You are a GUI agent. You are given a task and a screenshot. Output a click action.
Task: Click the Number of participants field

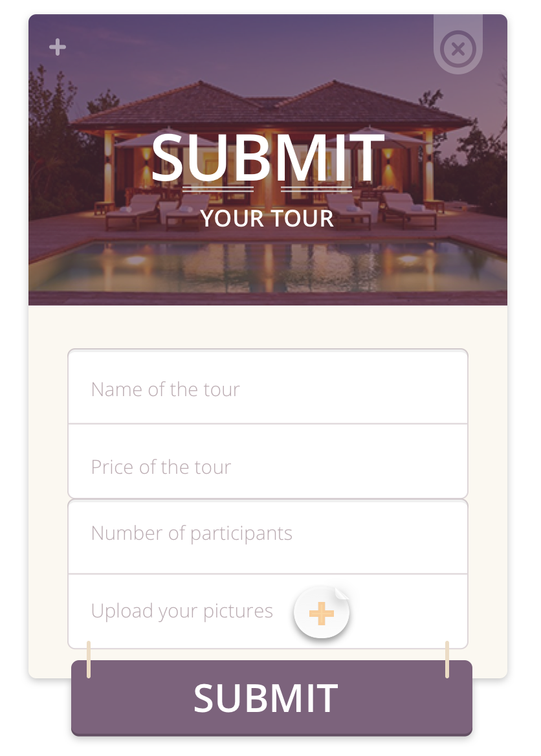[268, 537]
